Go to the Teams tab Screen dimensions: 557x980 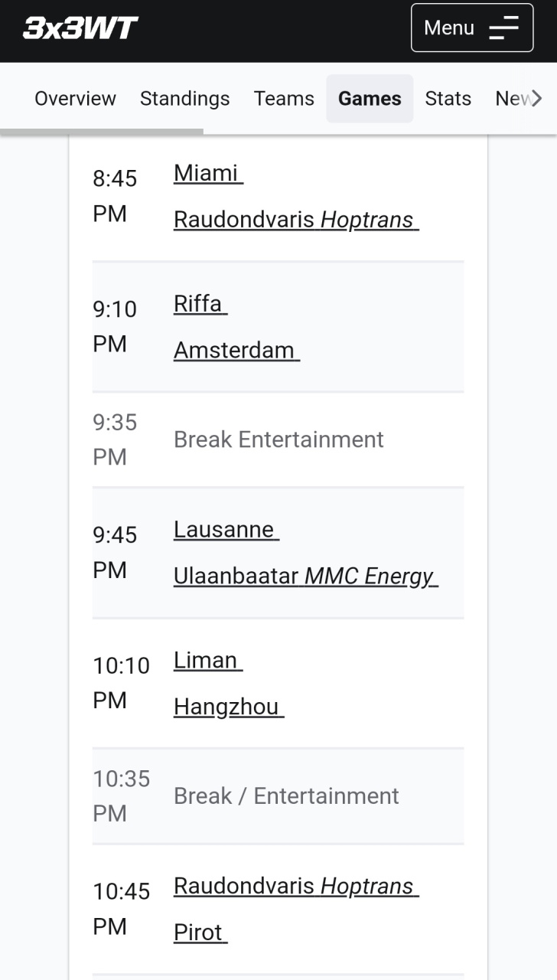(284, 99)
